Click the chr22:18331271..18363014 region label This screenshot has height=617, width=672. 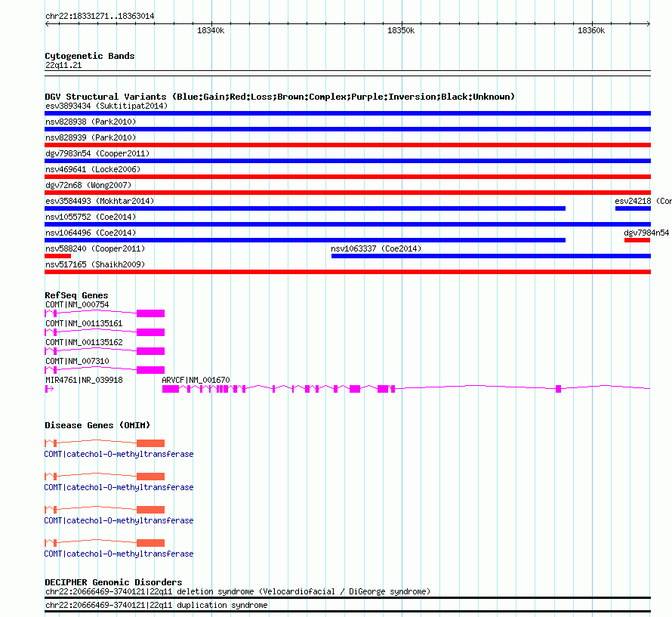(x=100, y=16)
